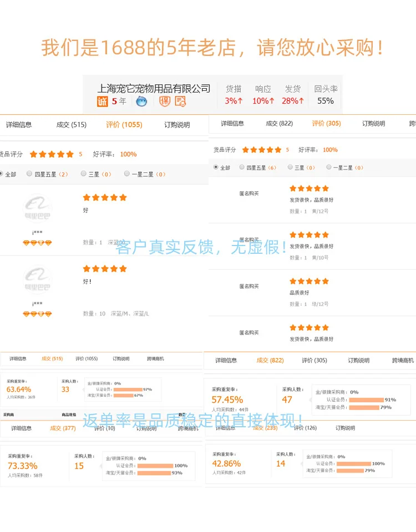Click review text 数量: 10 深蓝/M、深蓝/L
Screen dimensions: 416x532
(116, 314)
